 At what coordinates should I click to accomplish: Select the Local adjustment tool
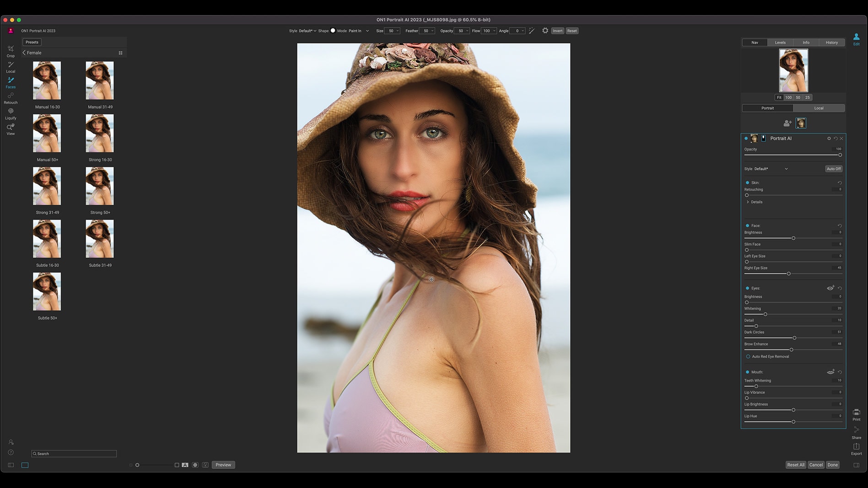click(11, 67)
